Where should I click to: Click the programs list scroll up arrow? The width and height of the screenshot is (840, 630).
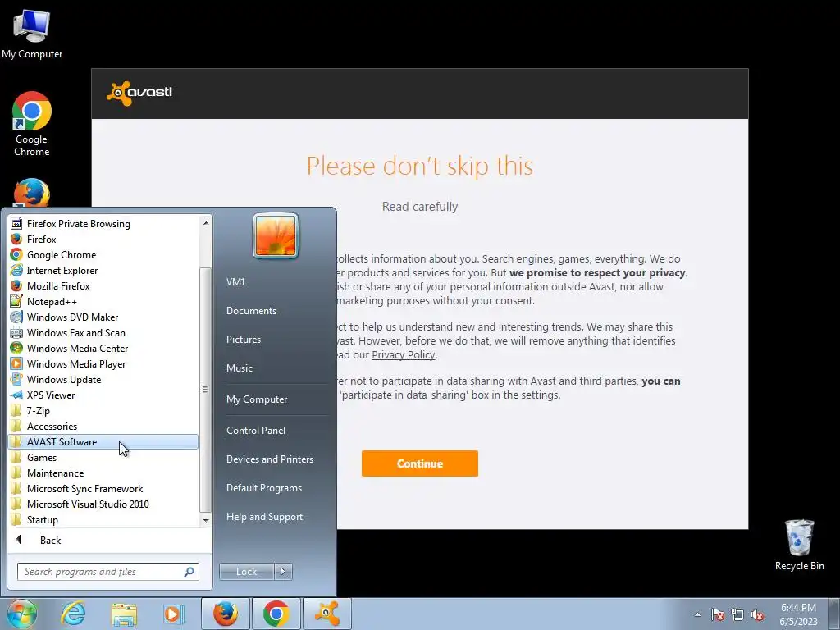point(206,222)
